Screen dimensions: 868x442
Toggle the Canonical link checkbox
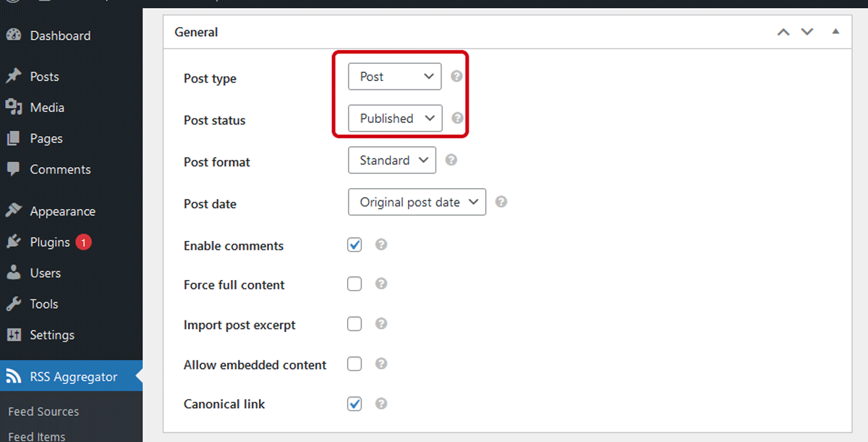tap(354, 404)
